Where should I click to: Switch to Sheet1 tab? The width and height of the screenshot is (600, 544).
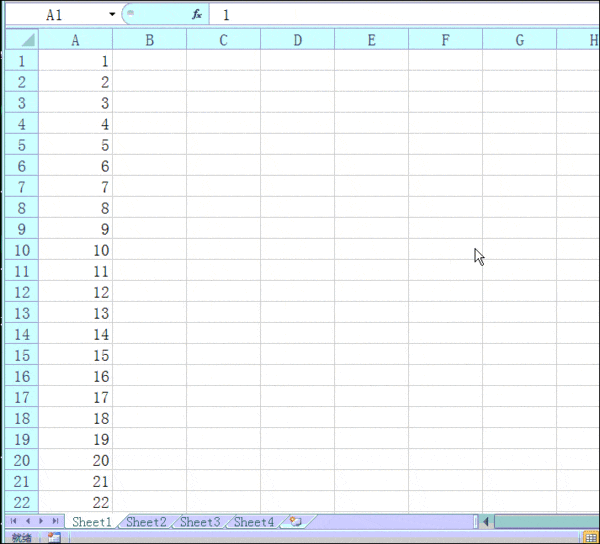[x=92, y=522]
